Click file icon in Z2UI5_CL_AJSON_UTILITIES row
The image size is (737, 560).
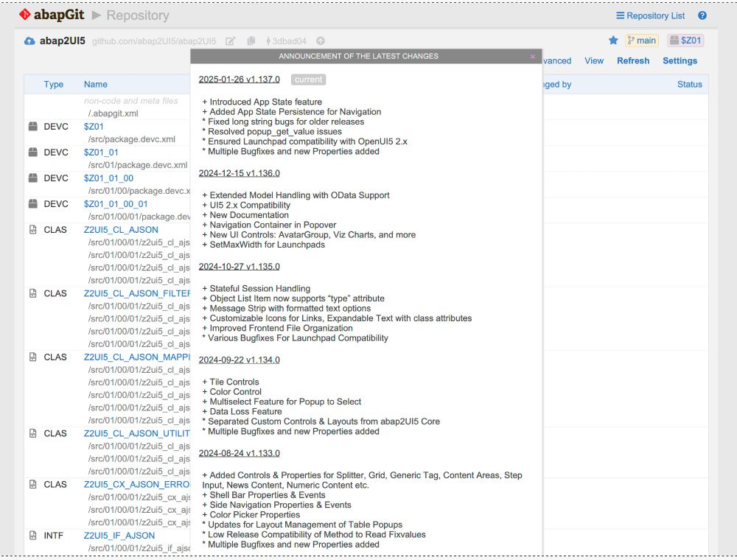click(x=33, y=433)
